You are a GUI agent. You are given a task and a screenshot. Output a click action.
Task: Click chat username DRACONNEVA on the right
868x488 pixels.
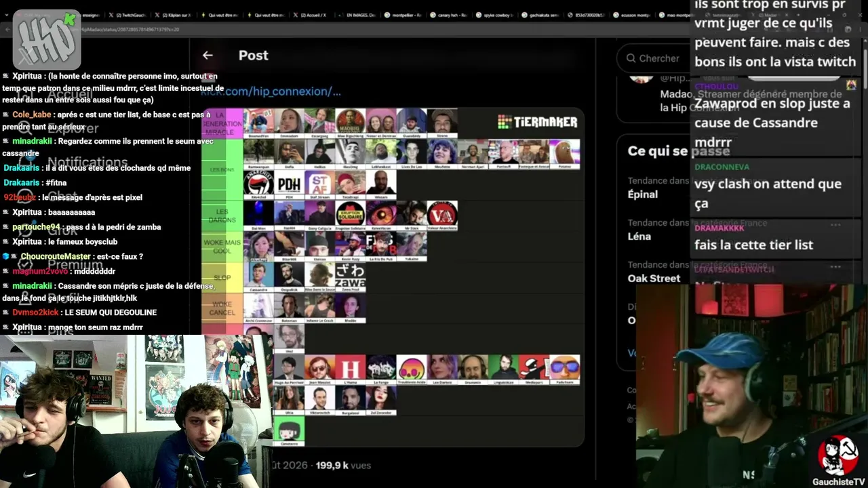pyautogui.click(x=722, y=167)
